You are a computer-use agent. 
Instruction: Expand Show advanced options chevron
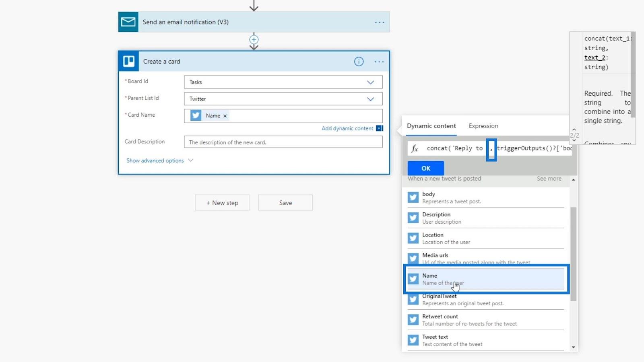pos(191,160)
